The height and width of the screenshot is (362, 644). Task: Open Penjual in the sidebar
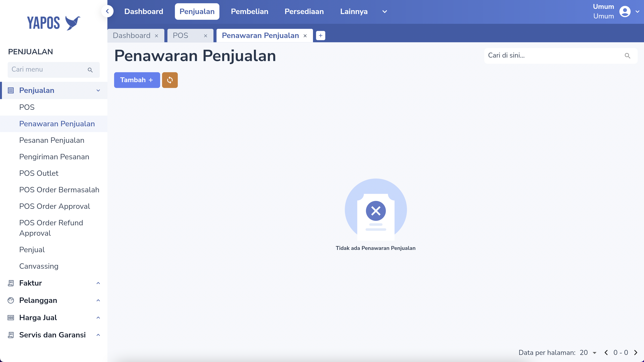click(x=54, y=249)
